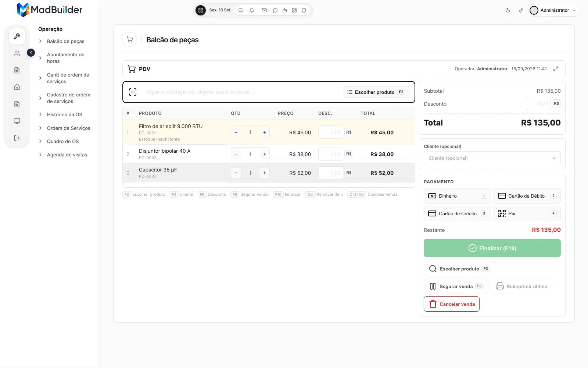This screenshot has height=368, width=588.
Task: Open Cadastro de ordem de serviços entry
Action: [x=68, y=98]
